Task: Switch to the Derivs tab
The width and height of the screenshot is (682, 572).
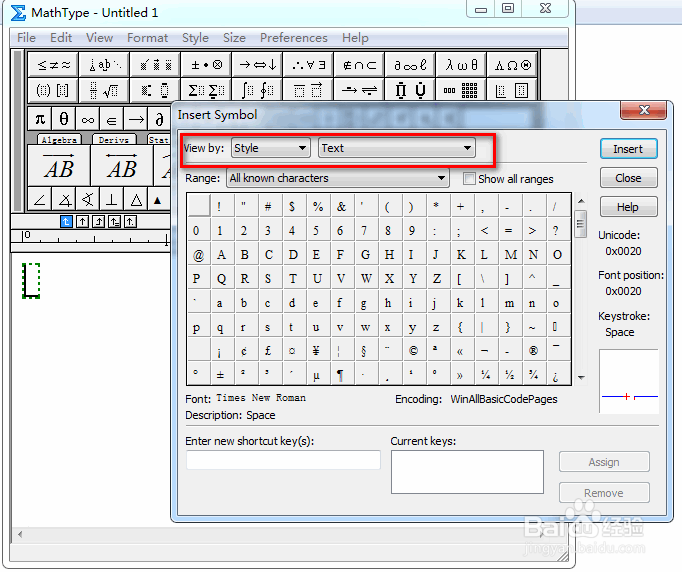Action: pos(114,140)
